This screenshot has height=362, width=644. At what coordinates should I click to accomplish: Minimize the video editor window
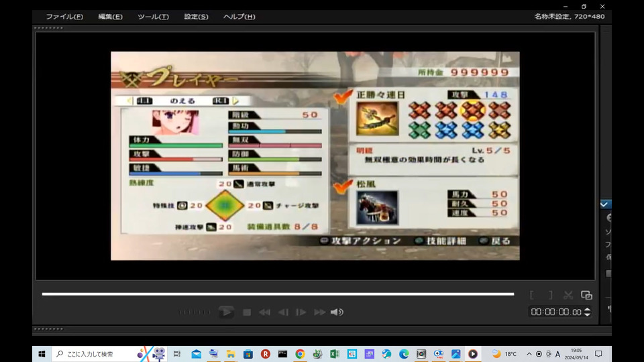pyautogui.click(x=565, y=7)
